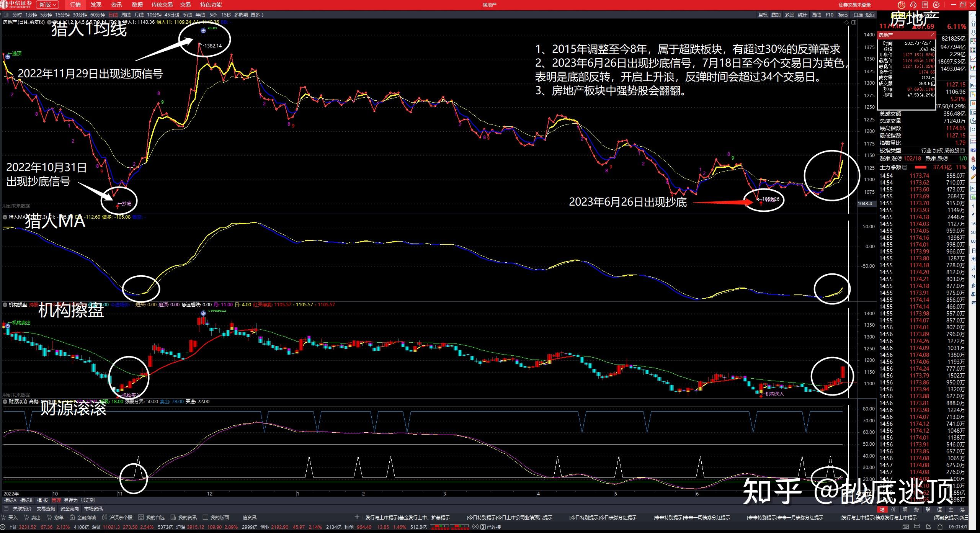The image size is (980, 533).
Task: Click the 统计 statistics button
Action: click(802, 15)
